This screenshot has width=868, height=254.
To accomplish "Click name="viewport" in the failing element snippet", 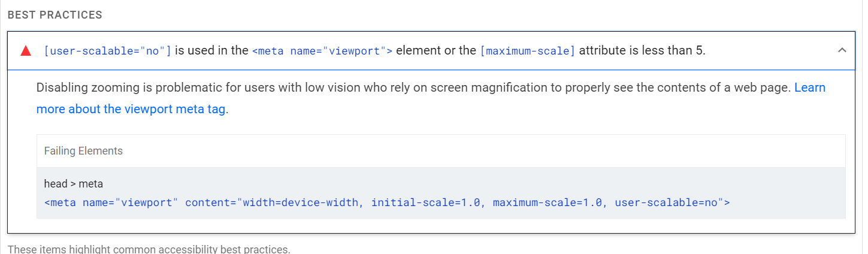I will point(131,202).
